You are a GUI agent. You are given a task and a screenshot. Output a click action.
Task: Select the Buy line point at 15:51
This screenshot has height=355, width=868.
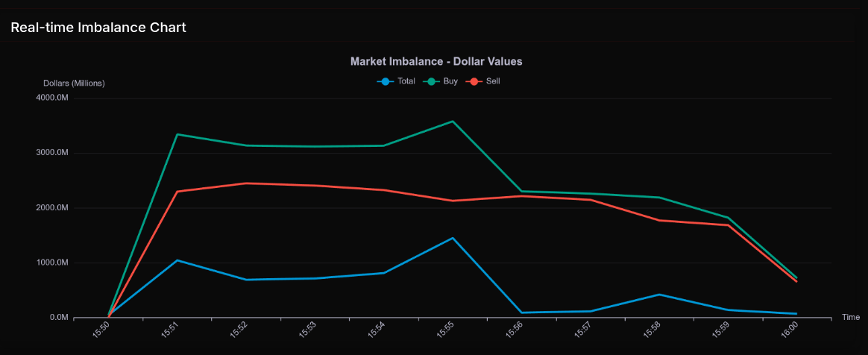point(177,134)
